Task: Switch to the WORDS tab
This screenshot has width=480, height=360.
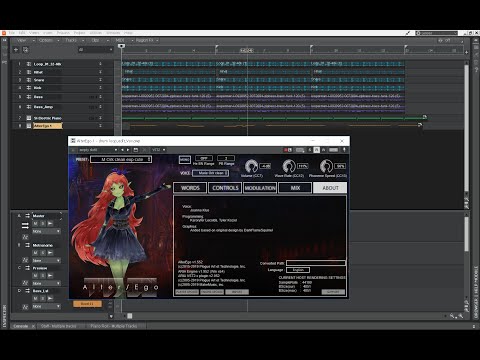Action: click(190, 188)
